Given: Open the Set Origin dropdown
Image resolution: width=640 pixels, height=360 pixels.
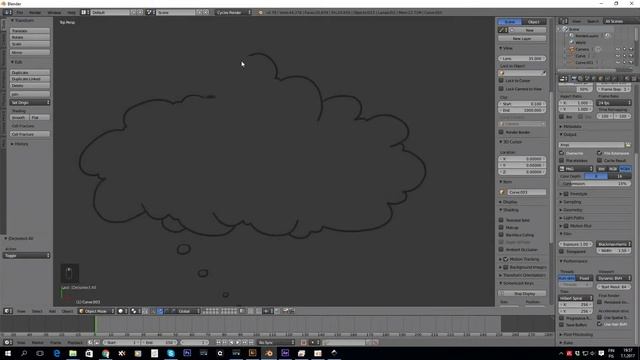Looking at the screenshot, I should tap(30, 102).
